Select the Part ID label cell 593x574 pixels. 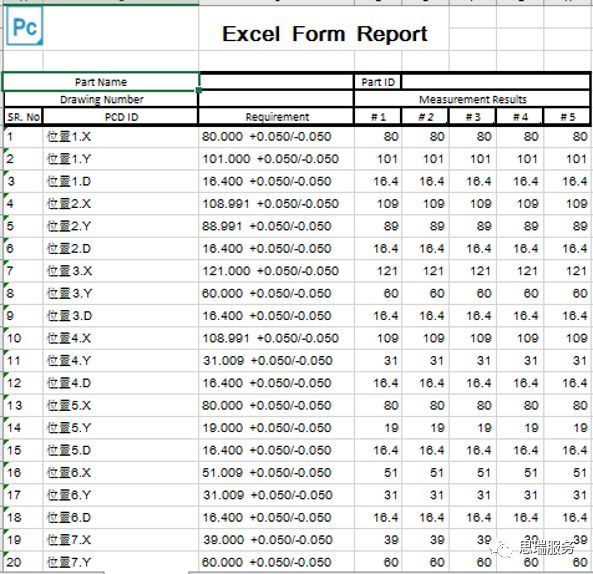377,82
